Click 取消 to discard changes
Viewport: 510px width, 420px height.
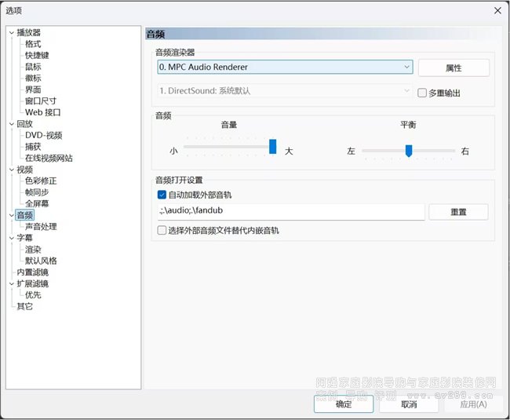coord(409,404)
